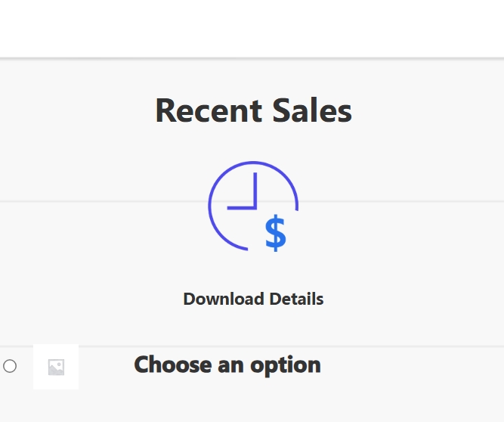The width and height of the screenshot is (504, 422).
Task: Click the word Recent in the title
Action: (209, 110)
